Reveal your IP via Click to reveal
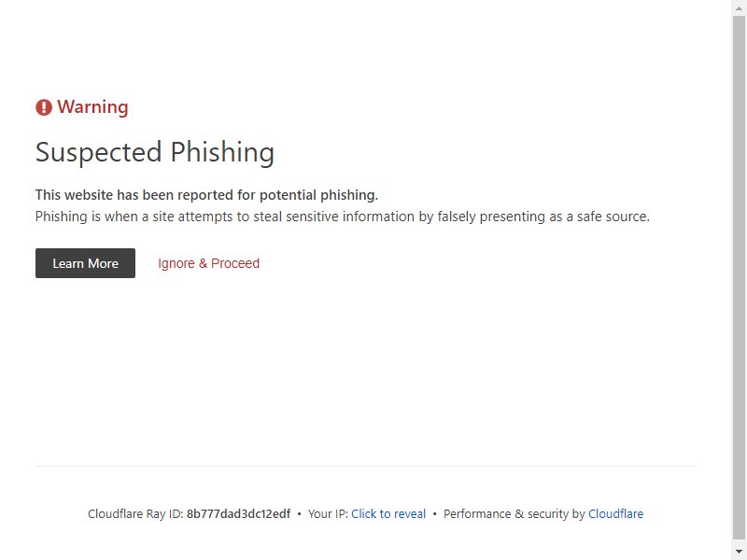747x560 pixels. [388, 514]
